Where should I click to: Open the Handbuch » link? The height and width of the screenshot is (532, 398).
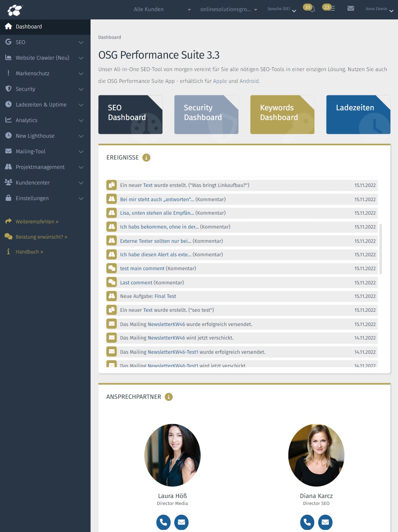click(29, 252)
